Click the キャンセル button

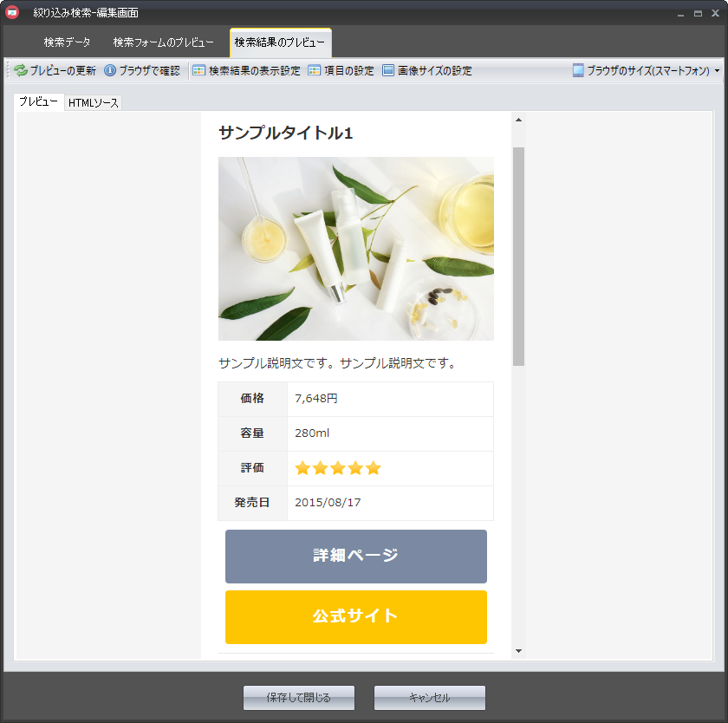click(429, 698)
